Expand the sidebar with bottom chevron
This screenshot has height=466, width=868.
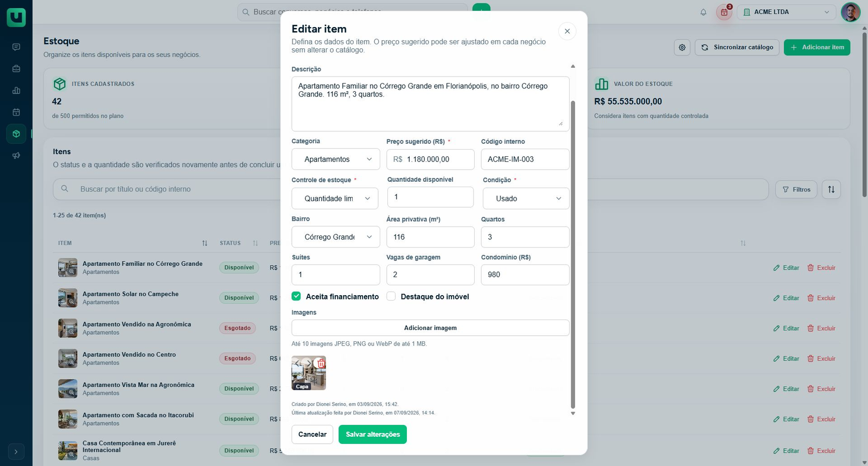click(16, 451)
